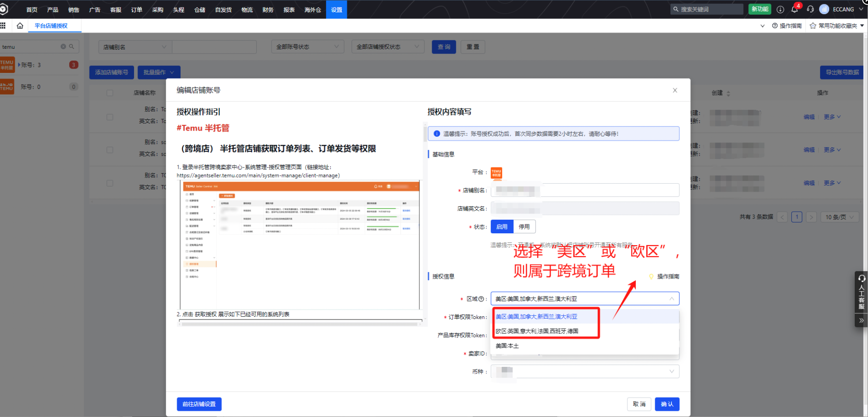Click the 查询 button
868x417 pixels.
[x=444, y=47]
